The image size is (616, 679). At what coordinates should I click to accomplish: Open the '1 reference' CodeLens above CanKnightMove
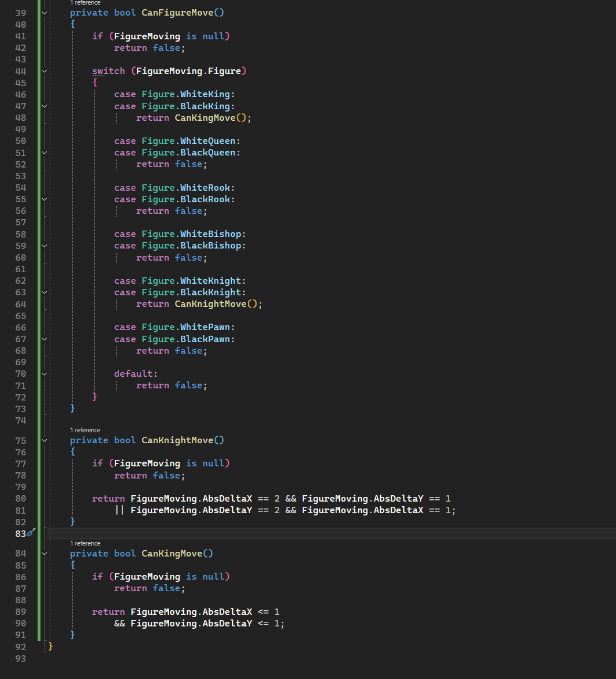pos(86,430)
